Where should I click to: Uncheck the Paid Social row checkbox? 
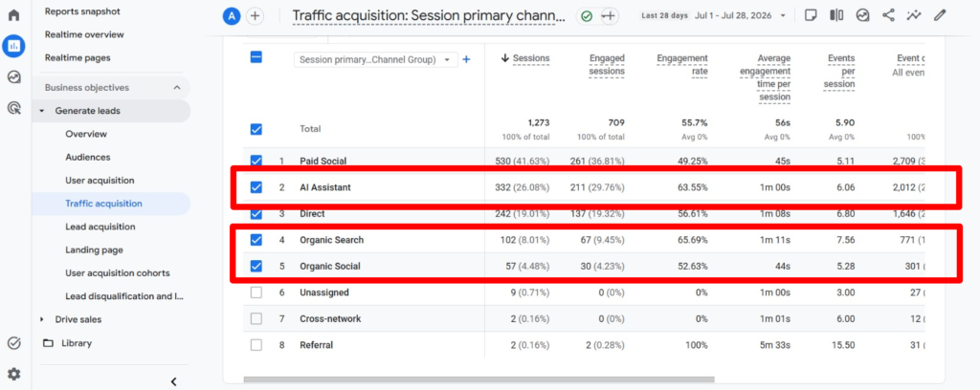click(256, 160)
